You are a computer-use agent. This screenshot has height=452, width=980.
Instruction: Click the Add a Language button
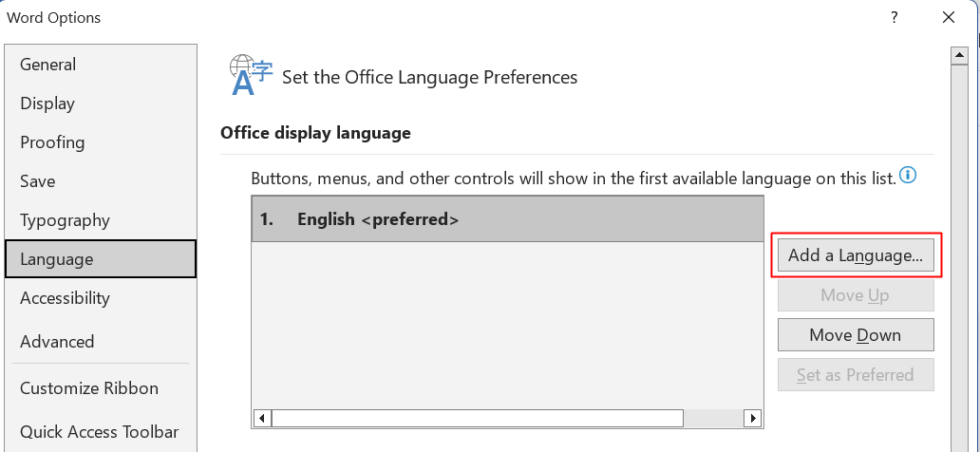856,255
